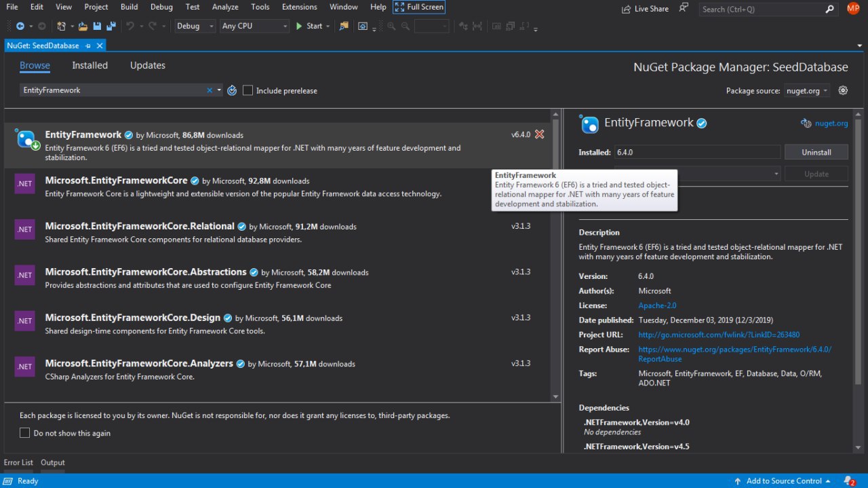Viewport: 868px width, 488px height.
Task: Open the Send Feedback icon
Action: click(684, 8)
